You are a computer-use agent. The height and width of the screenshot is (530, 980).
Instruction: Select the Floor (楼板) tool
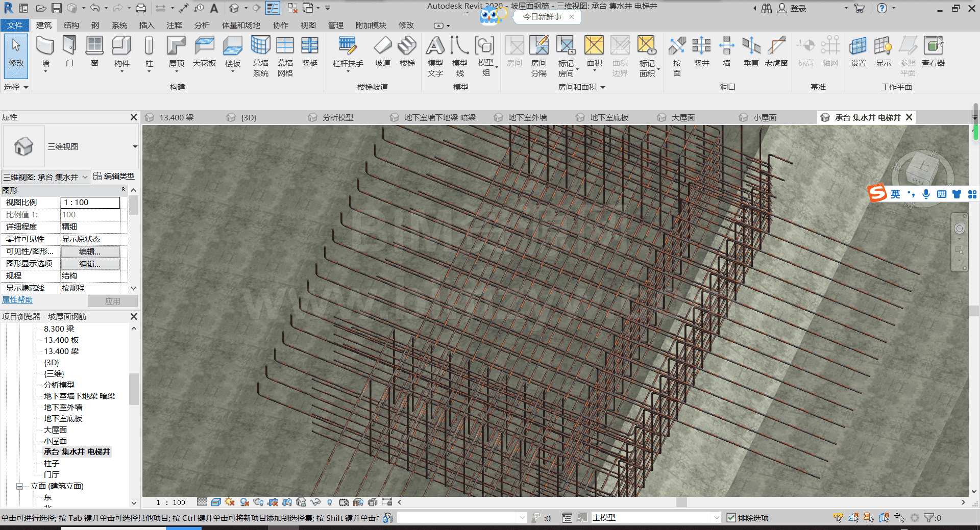coord(233,53)
